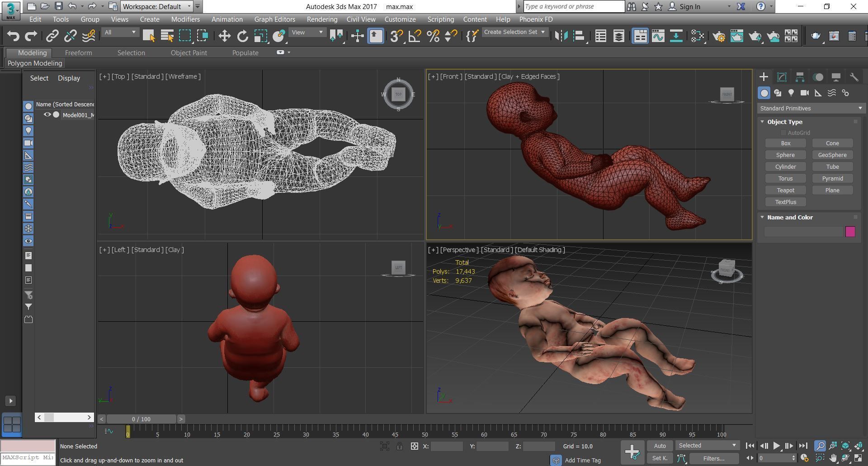The image size is (868, 466).
Task: Activate Select and Link tool
Action: pos(52,36)
